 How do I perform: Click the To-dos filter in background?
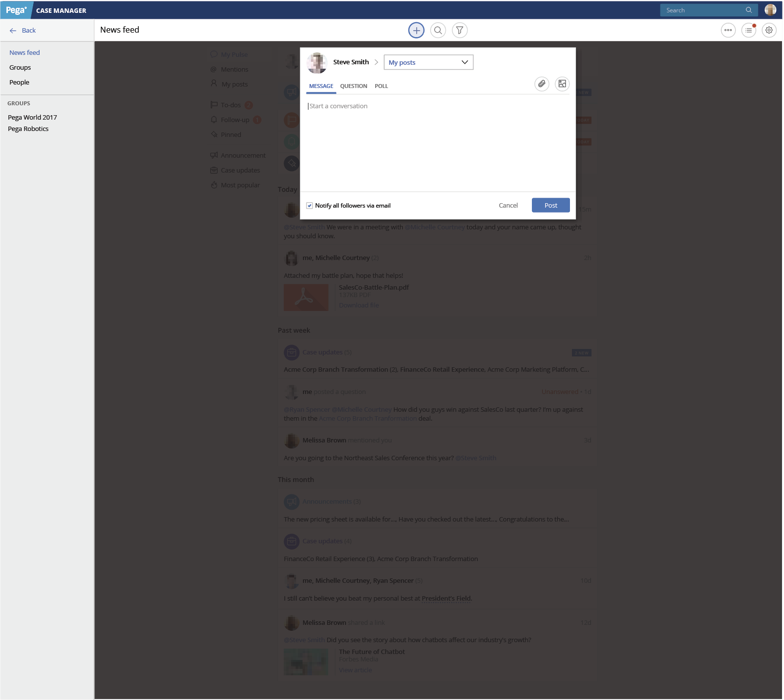coord(230,105)
